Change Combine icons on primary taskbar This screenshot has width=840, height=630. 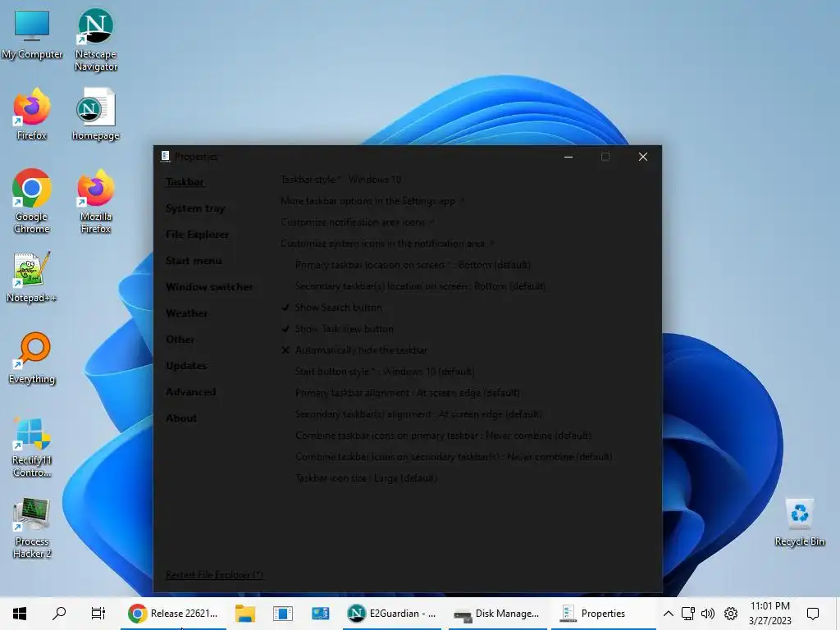[443, 436]
